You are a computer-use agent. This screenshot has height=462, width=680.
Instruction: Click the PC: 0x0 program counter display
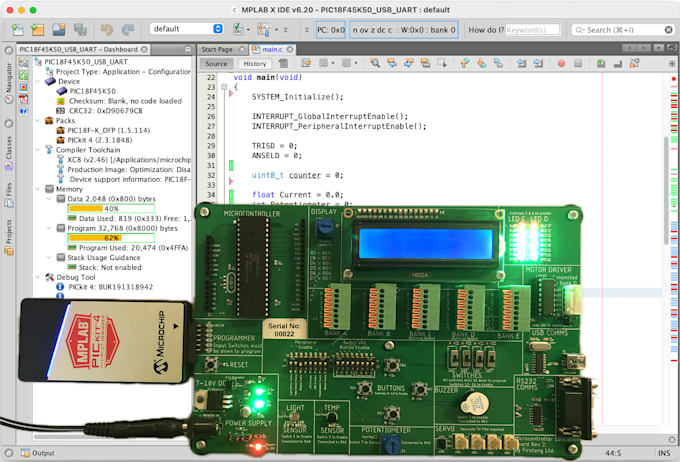(330, 30)
